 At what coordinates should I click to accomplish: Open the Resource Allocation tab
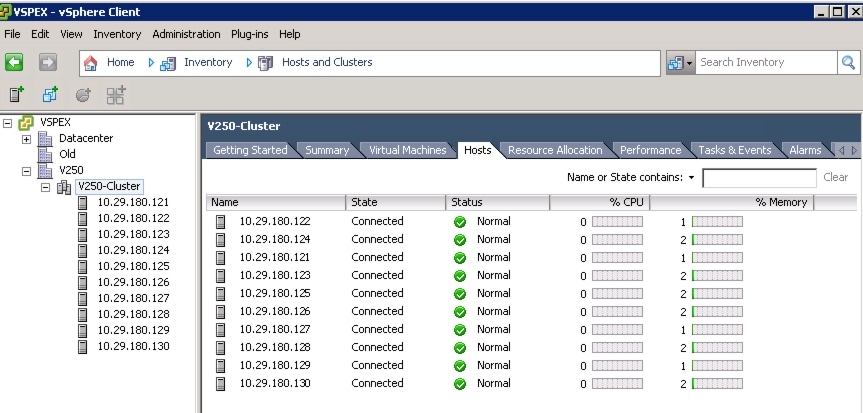tap(555, 150)
